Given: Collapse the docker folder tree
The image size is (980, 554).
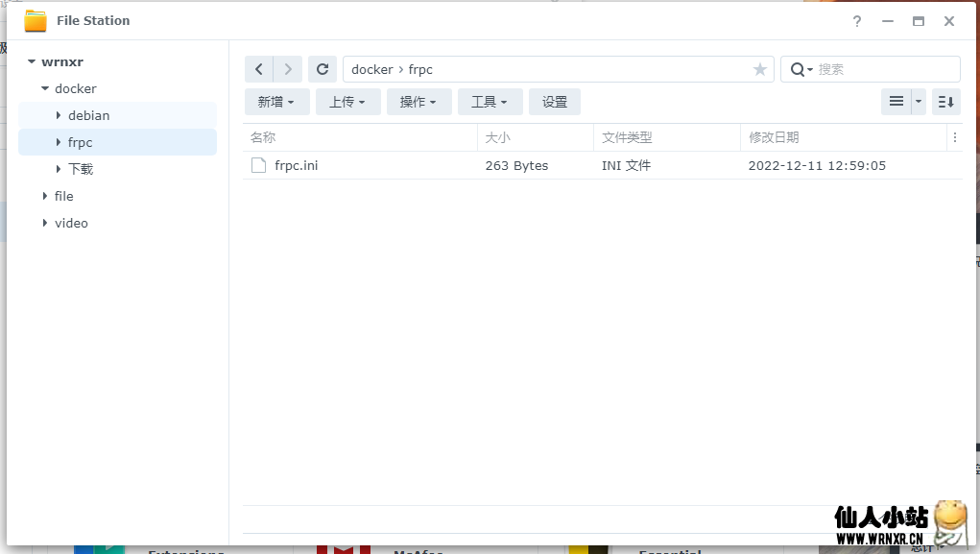Looking at the screenshot, I should pos(44,87).
